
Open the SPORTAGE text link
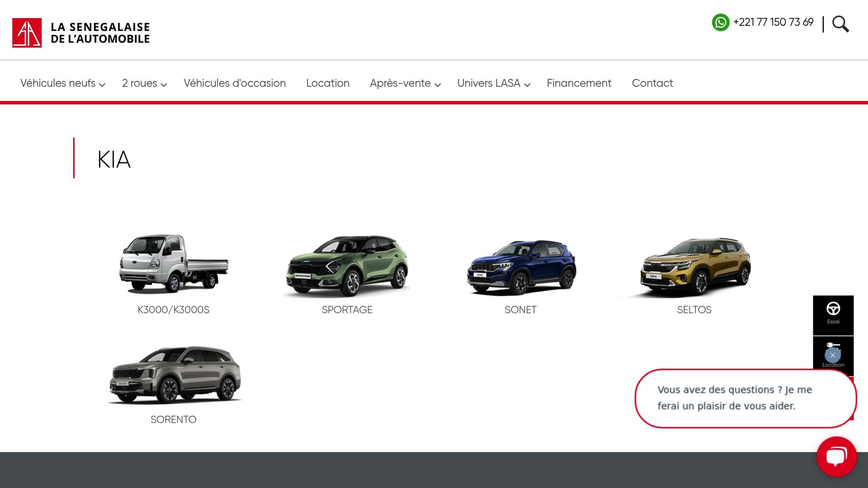tap(347, 310)
